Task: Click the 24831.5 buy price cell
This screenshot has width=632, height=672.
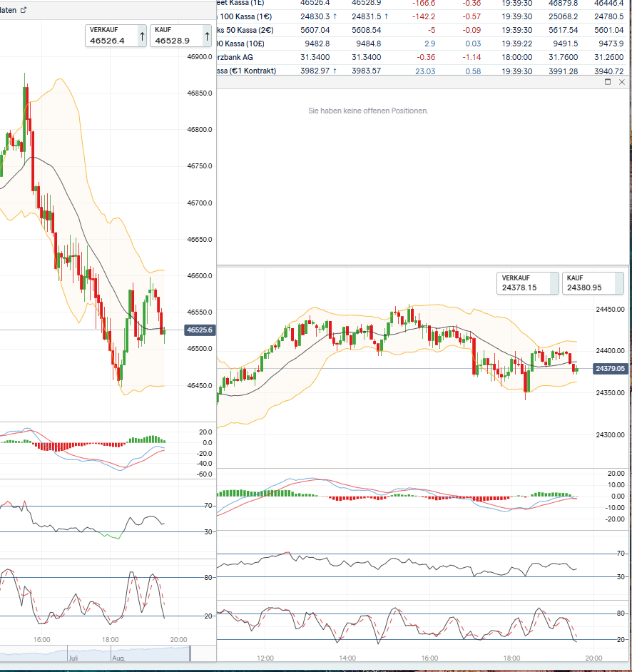Action: tap(367, 16)
